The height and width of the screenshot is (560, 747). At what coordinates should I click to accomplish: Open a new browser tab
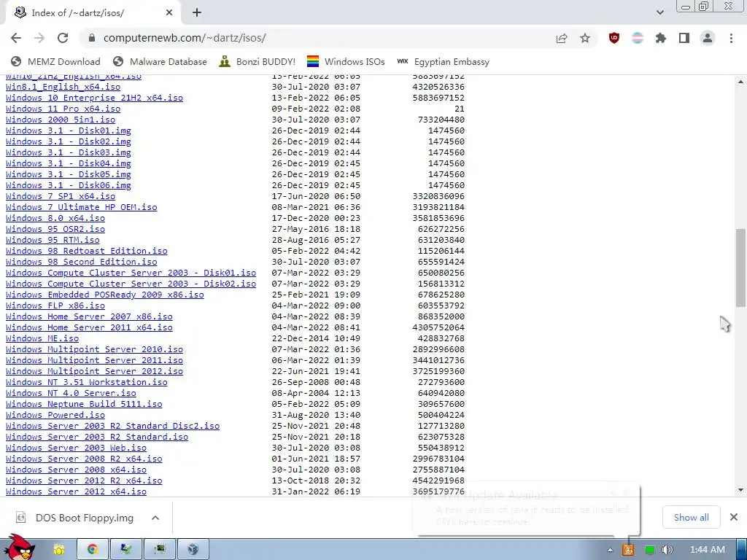(x=197, y=13)
